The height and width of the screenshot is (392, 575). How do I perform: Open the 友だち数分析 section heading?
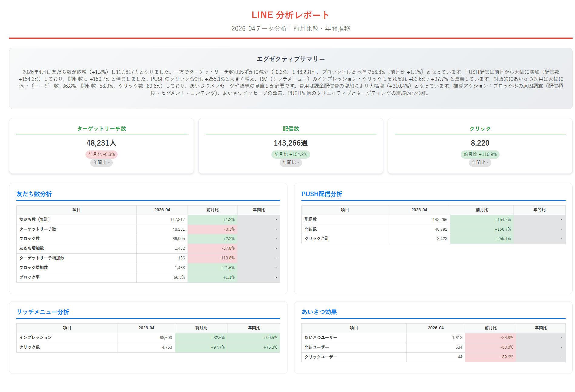[x=34, y=194]
